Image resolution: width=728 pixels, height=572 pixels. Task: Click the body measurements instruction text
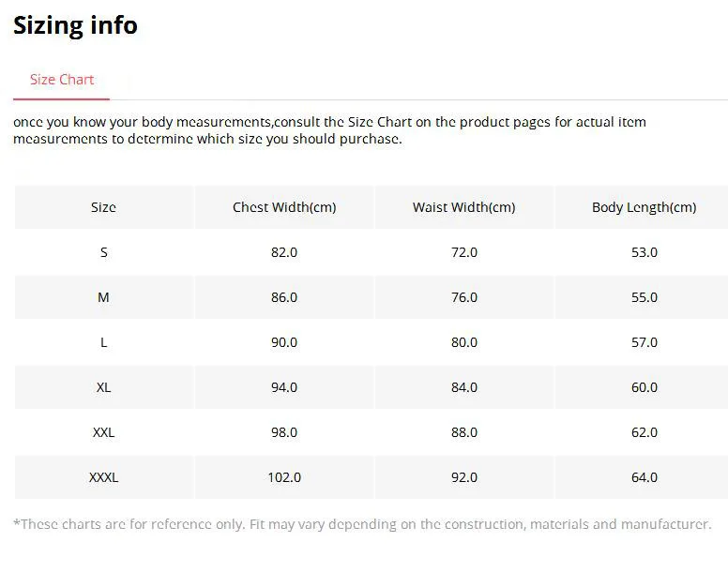click(x=328, y=130)
